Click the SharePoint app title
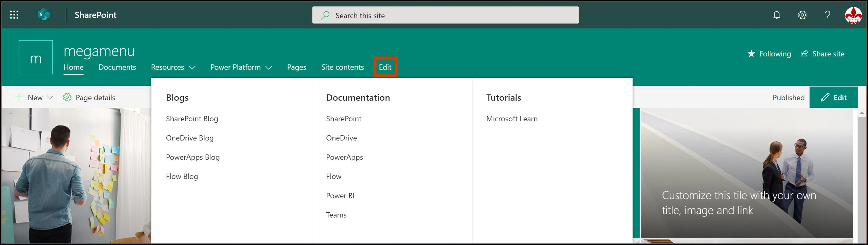 (x=95, y=15)
